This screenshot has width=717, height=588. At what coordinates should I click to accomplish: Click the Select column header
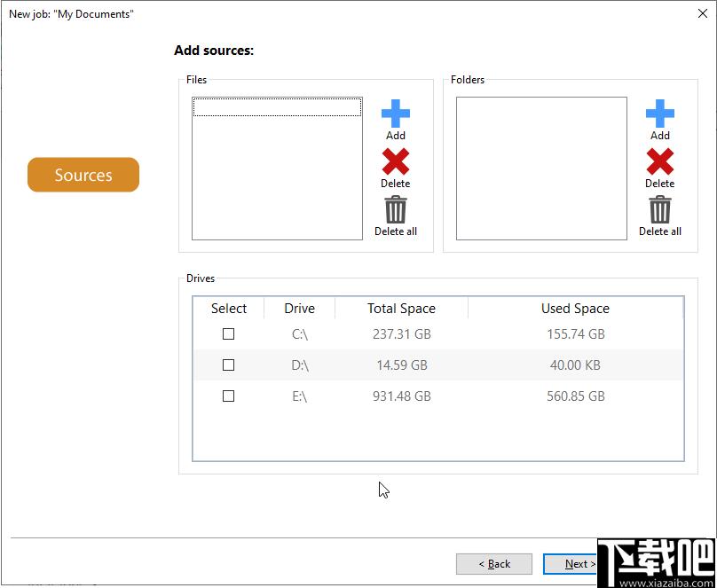click(x=229, y=309)
